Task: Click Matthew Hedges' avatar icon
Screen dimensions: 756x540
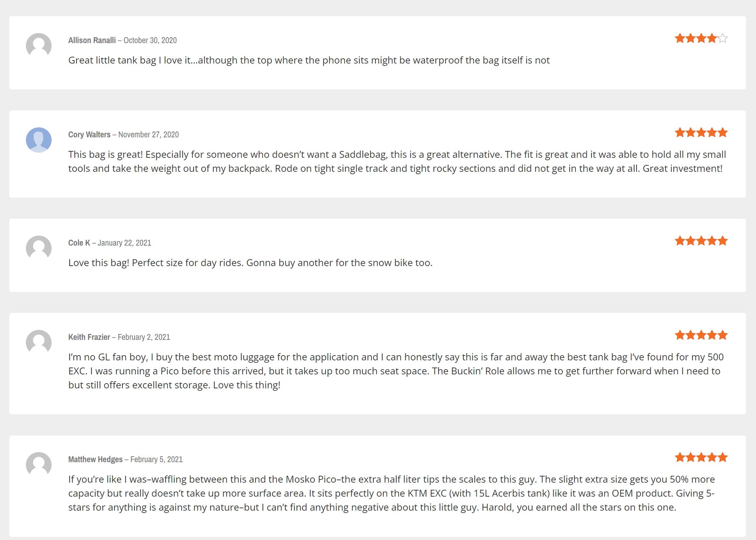Action: (x=38, y=465)
